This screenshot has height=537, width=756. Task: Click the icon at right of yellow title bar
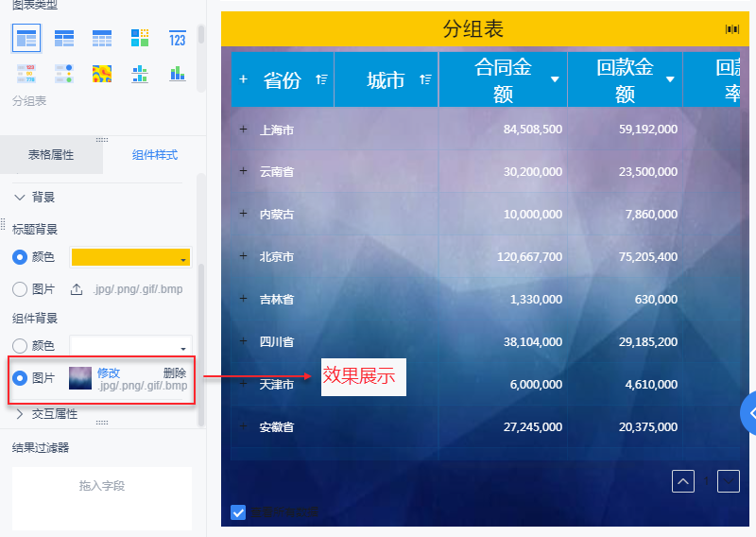(x=731, y=29)
